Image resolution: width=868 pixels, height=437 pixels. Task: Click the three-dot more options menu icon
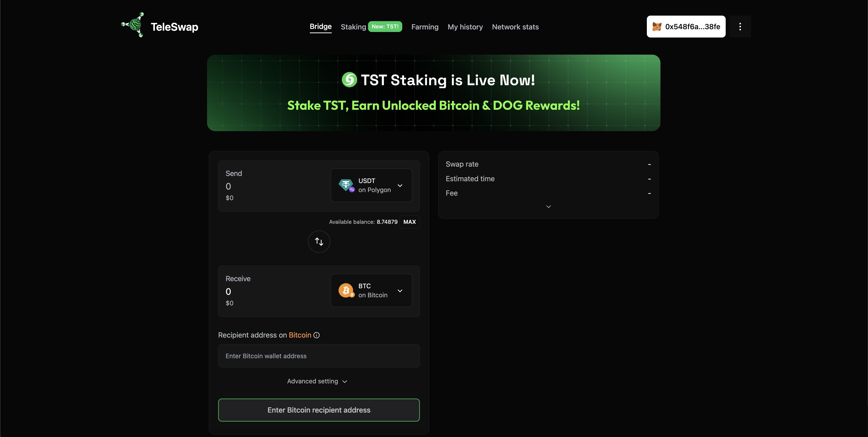click(740, 26)
